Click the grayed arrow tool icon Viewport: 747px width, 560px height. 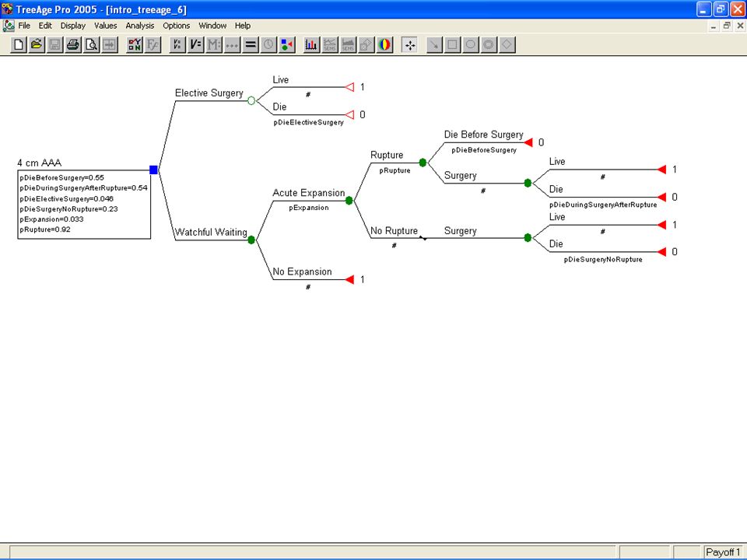(x=434, y=45)
